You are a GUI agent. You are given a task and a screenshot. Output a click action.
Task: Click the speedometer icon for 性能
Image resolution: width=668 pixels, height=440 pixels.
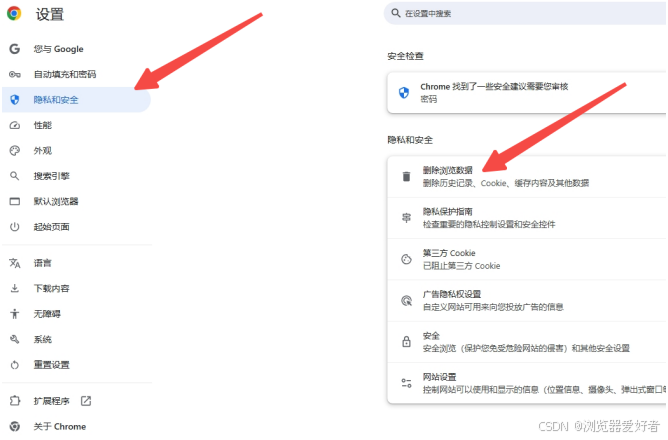pyautogui.click(x=14, y=125)
